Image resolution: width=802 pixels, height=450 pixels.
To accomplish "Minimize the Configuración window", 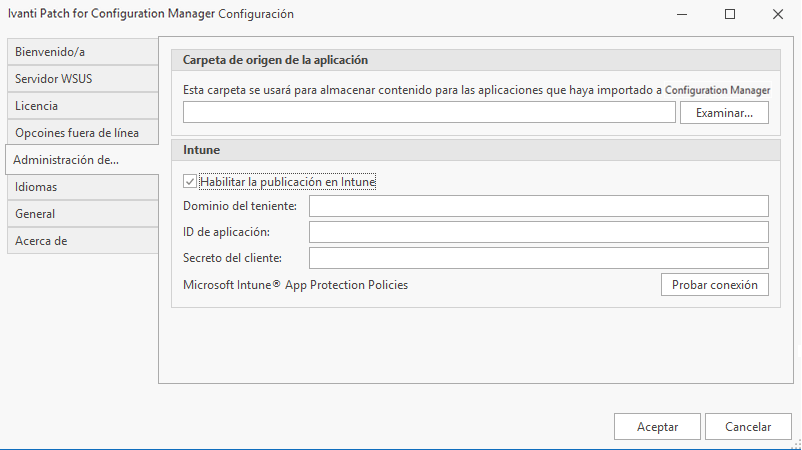I will (x=682, y=14).
